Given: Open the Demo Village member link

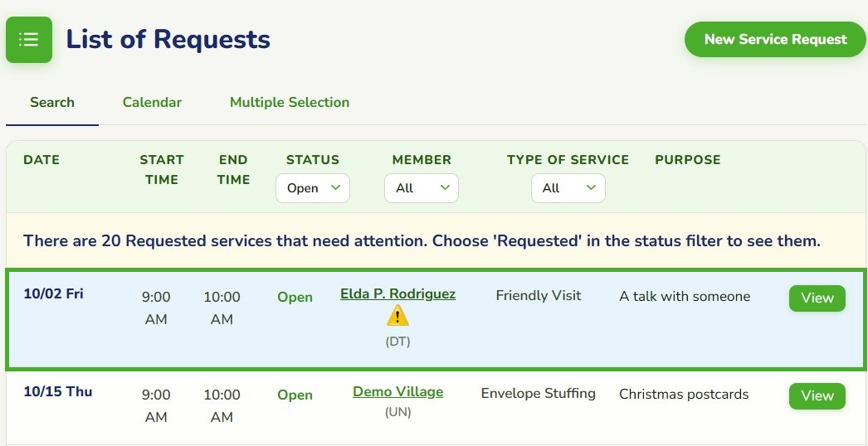Looking at the screenshot, I should pos(398,392).
